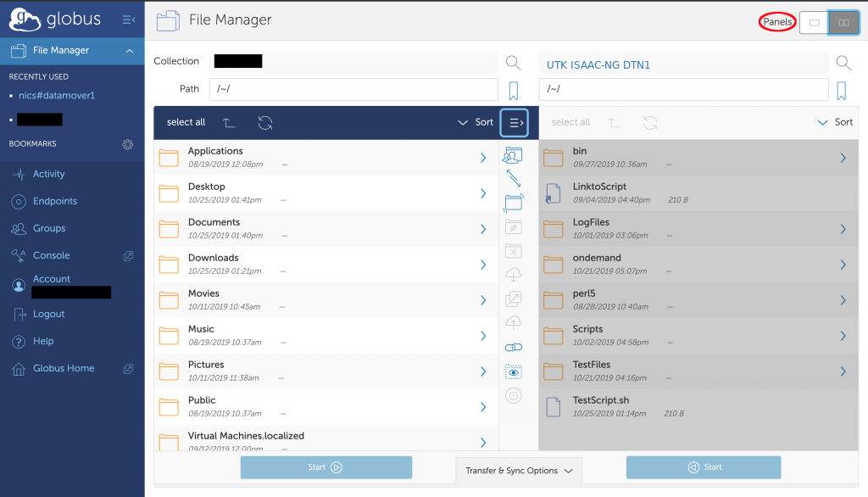The image size is (868, 497).
Task: Go up one folder in left panel
Action: [x=229, y=122]
